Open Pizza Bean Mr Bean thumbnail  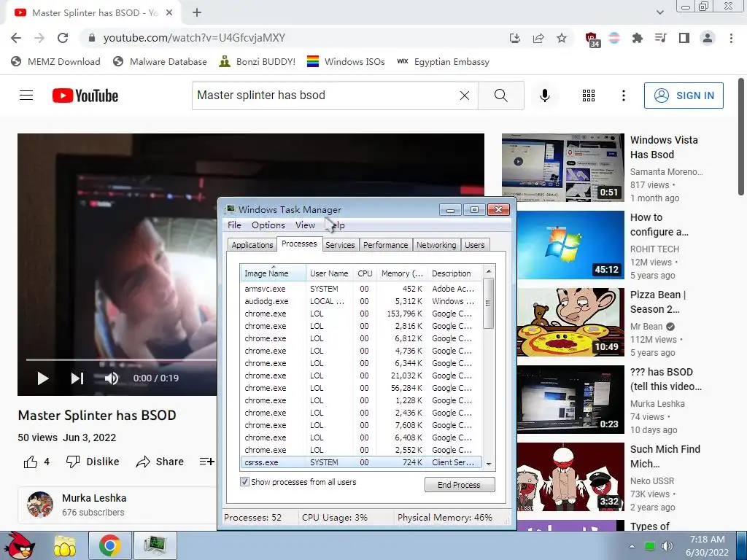click(570, 322)
